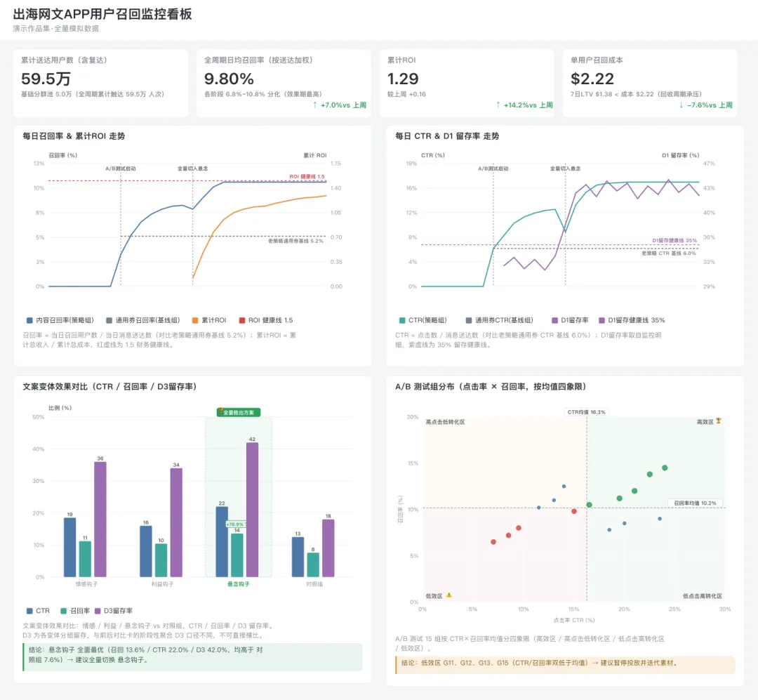Click the green 14 召回率 bar for 悬念钩子
Viewport: 758px width, 700px height.
237,555
